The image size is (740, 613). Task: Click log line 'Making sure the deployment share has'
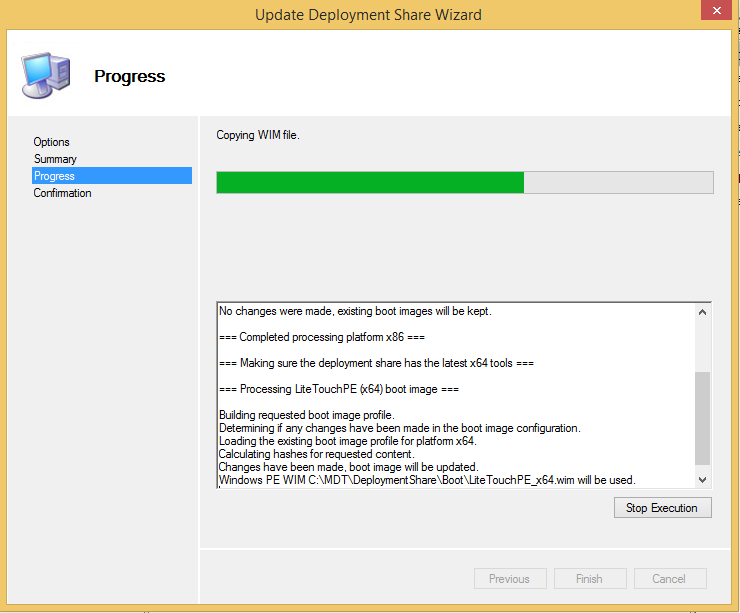[x=376, y=363]
